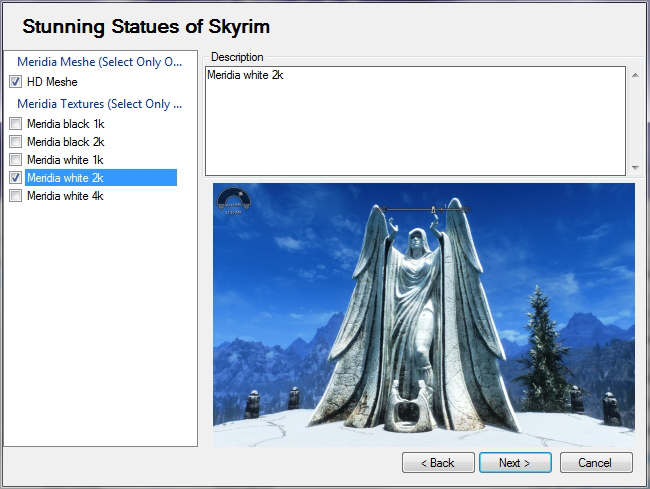Click inside the Description text box

[x=415, y=121]
